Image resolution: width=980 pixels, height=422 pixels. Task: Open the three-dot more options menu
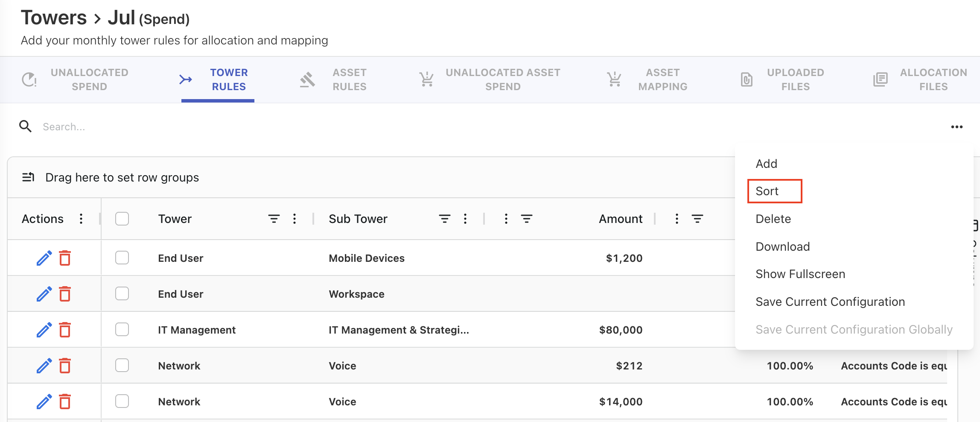click(x=957, y=127)
